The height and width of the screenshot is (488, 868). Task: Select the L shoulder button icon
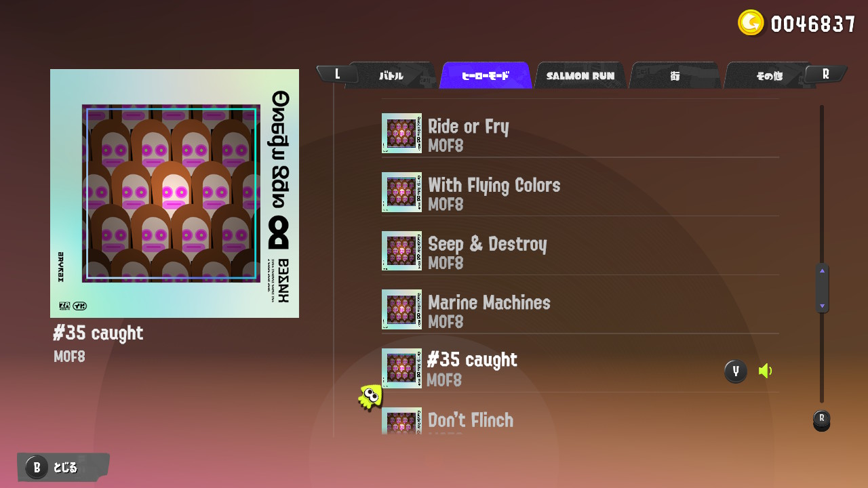pyautogui.click(x=337, y=74)
